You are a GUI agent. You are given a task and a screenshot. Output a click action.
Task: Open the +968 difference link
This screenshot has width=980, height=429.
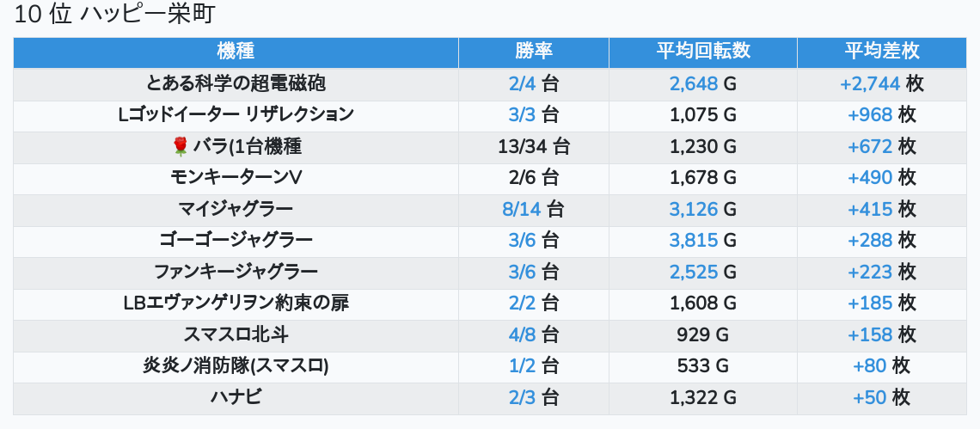(869, 115)
